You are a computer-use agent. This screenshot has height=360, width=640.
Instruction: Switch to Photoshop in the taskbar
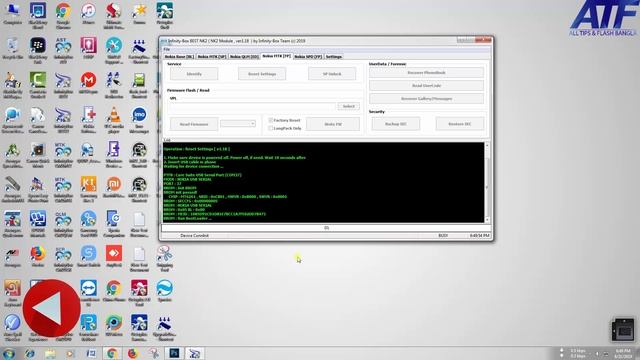[174, 353]
